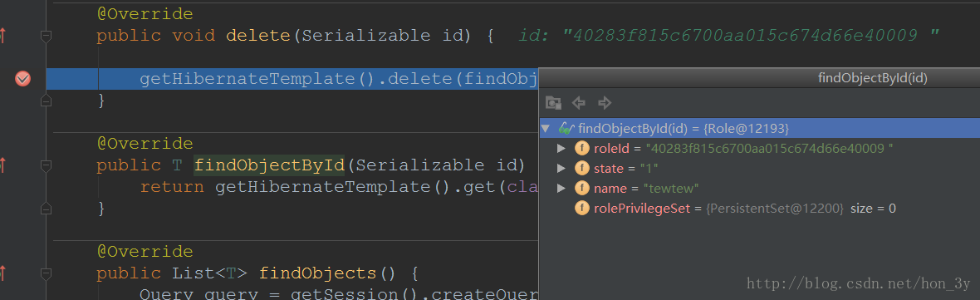Click the override gutter arrow beside the delete method
The height and width of the screenshot is (300, 980).
pyautogui.click(x=2, y=37)
